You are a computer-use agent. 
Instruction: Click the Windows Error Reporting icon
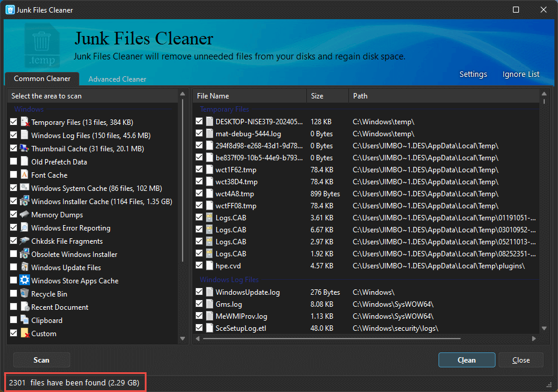(25, 228)
